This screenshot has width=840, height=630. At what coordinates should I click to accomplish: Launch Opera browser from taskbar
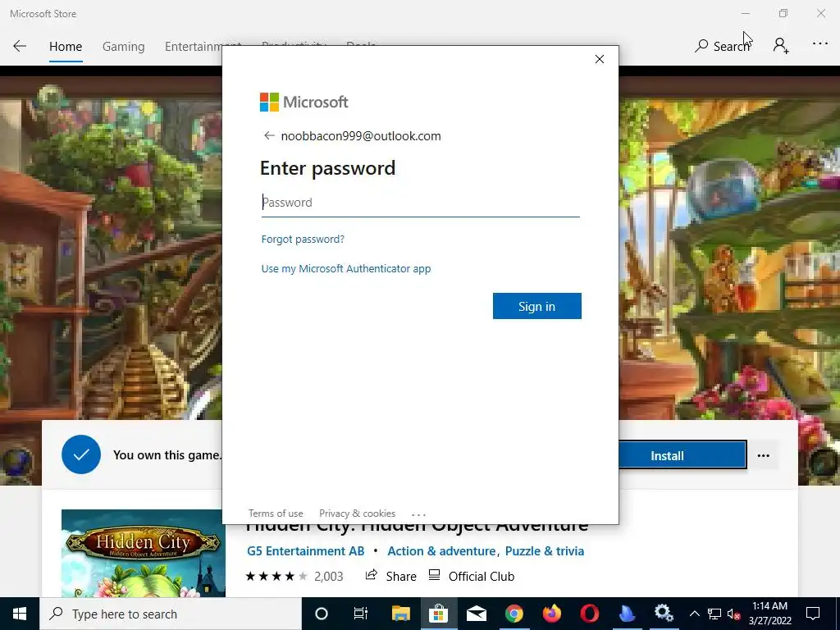pyautogui.click(x=589, y=614)
